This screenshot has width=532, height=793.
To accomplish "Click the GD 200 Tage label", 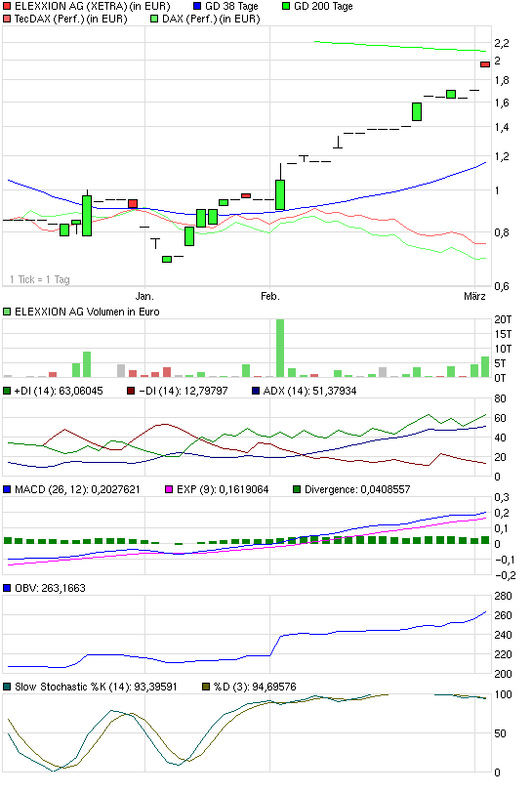I will coord(323,7).
